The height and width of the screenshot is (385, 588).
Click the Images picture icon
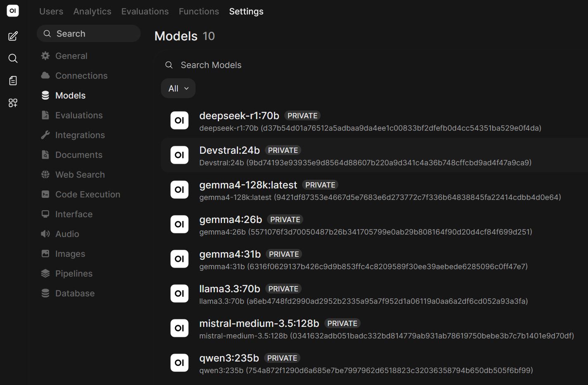coord(45,254)
